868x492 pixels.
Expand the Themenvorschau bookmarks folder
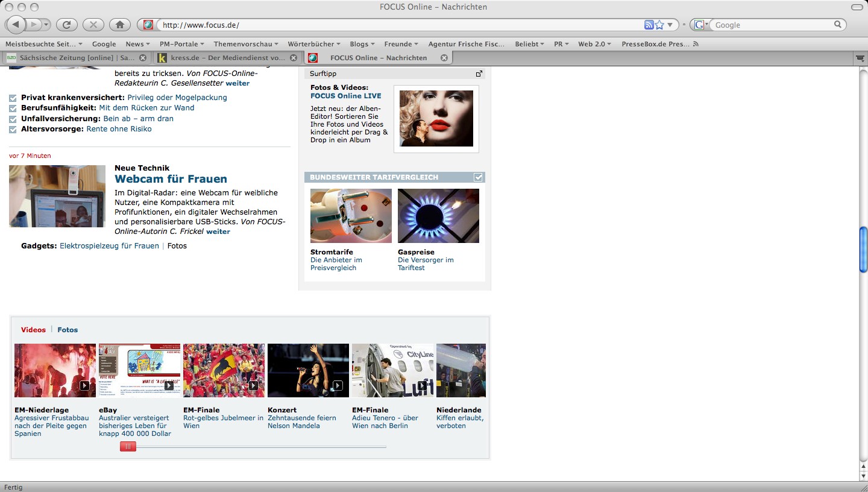point(246,44)
